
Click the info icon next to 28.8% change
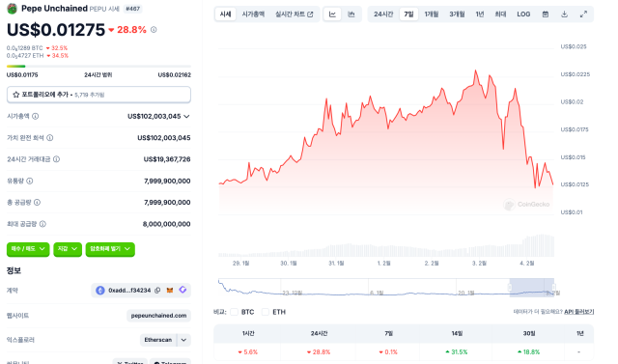(154, 30)
